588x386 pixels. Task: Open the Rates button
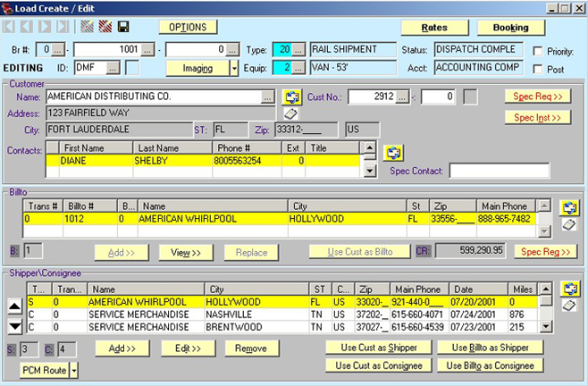pos(434,28)
